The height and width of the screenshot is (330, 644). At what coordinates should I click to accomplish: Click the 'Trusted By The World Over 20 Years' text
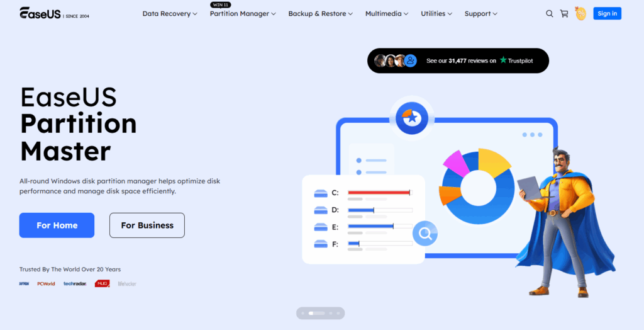(70, 270)
